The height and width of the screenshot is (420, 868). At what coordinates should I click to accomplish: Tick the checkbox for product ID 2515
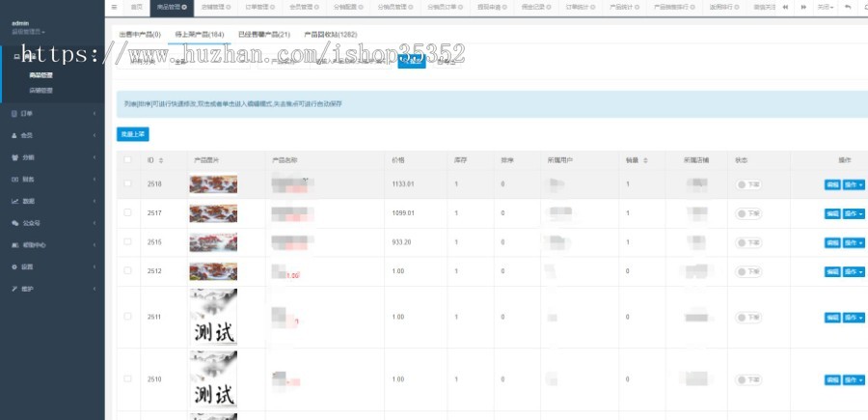pos(128,242)
